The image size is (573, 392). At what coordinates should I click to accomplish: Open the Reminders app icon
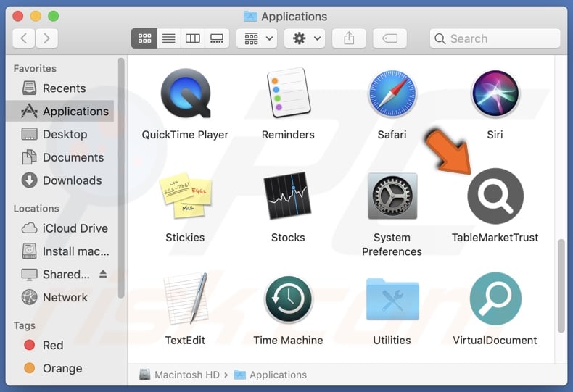(x=289, y=93)
